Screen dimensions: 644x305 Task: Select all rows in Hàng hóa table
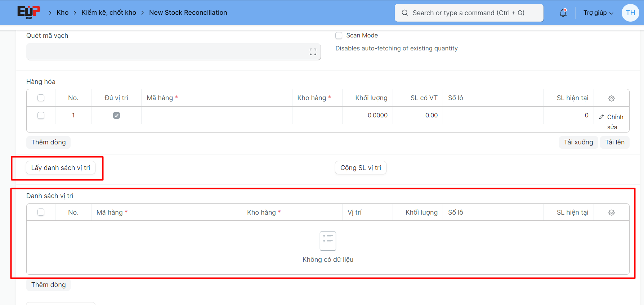[41, 98]
